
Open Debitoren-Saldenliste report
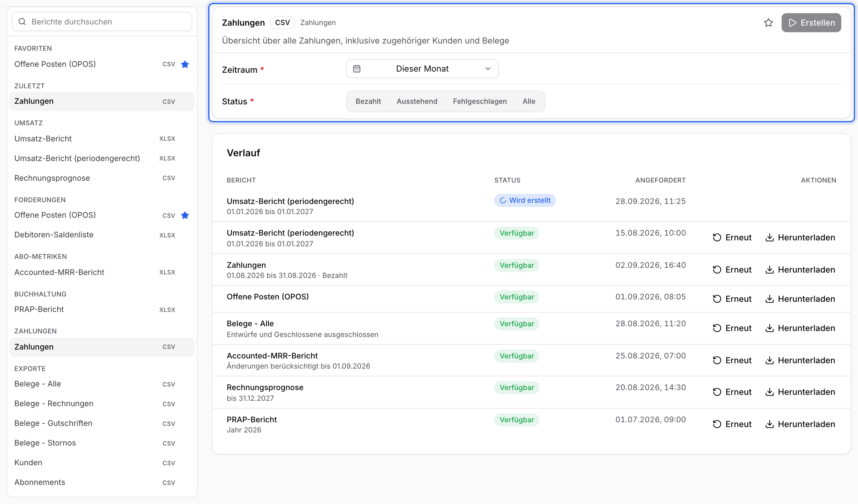point(102,235)
